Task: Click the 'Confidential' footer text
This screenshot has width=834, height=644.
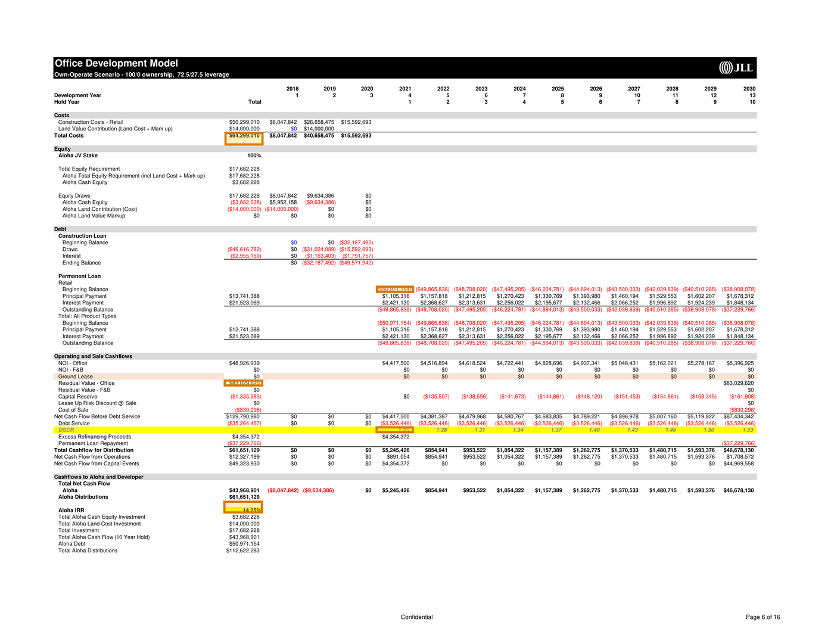Action: coord(417,617)
